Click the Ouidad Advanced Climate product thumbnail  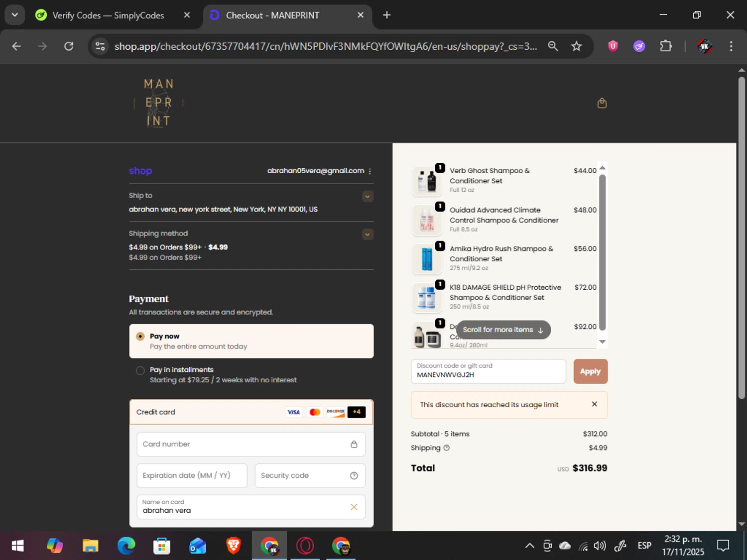pyautogui.click(x=427, y=220)
